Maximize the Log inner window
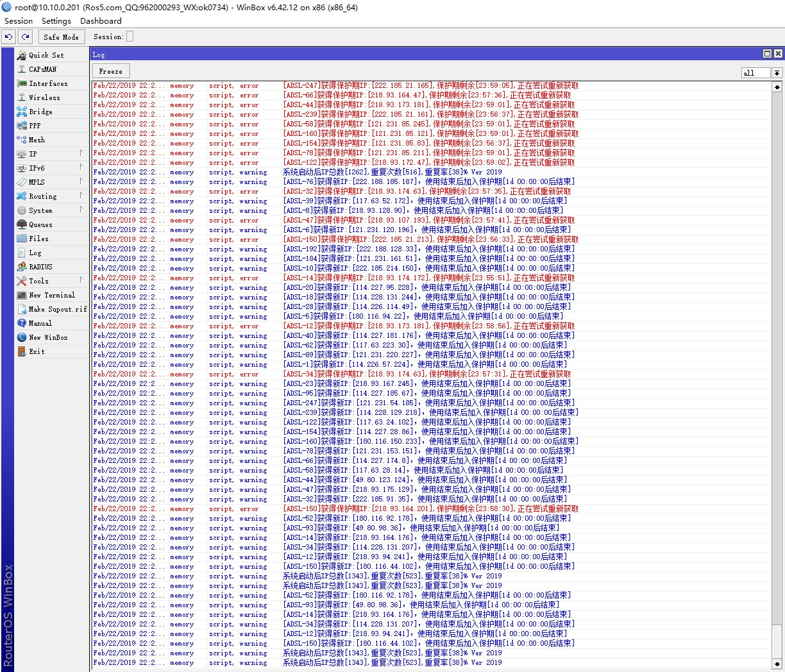This screenshot has height=672, width=785. [x=767, y=54]
